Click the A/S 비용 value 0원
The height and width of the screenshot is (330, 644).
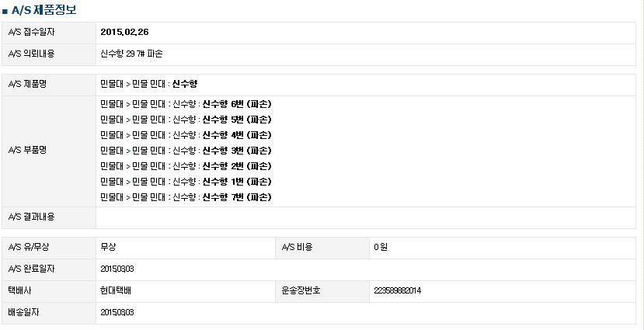coord(381,248)
